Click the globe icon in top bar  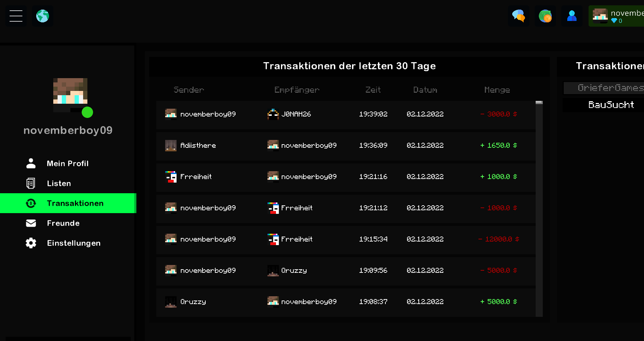tap(43, 16)
